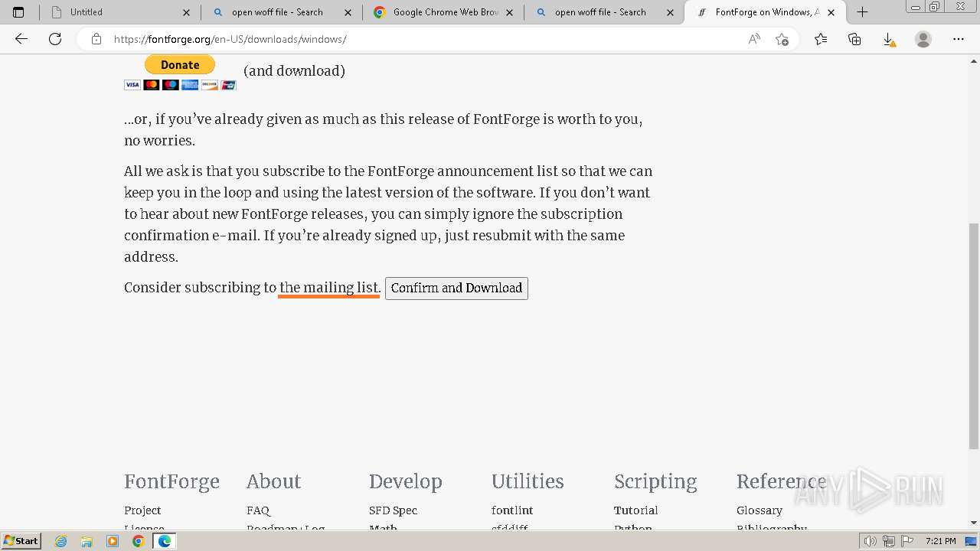
Task: Open Downloads toolbar icon
Action: click(888, 39)
